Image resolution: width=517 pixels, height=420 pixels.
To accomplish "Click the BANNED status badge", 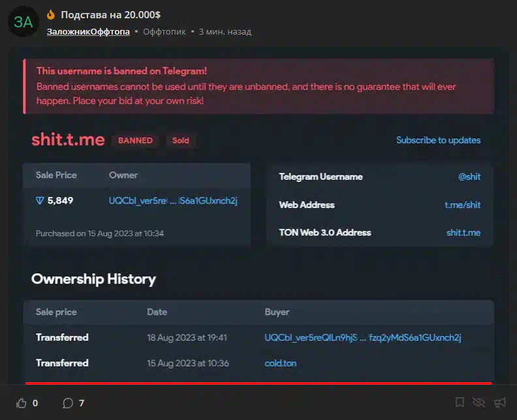I will pyautogui.click(x=135, y=140).
